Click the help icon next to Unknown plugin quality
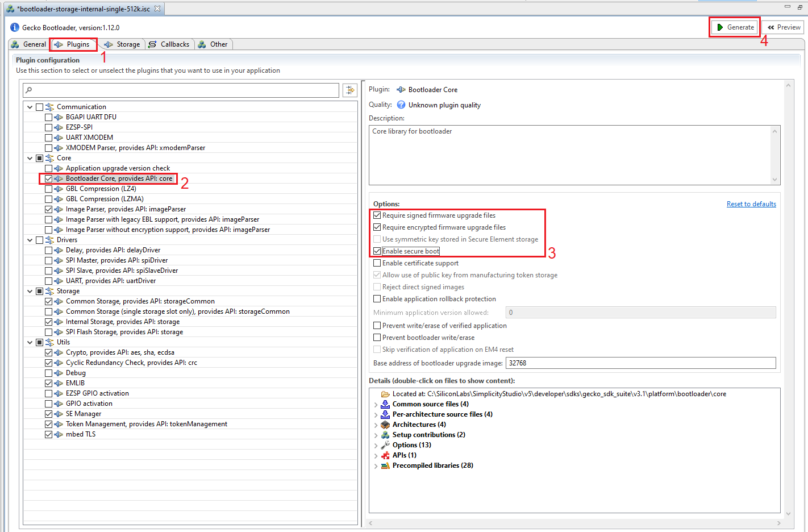The width and height of the screenshot is (808, 532). (x=402, y=105)
